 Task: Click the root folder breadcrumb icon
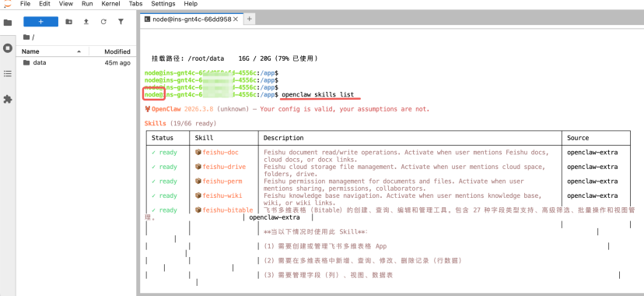click(x=26, y=37)
